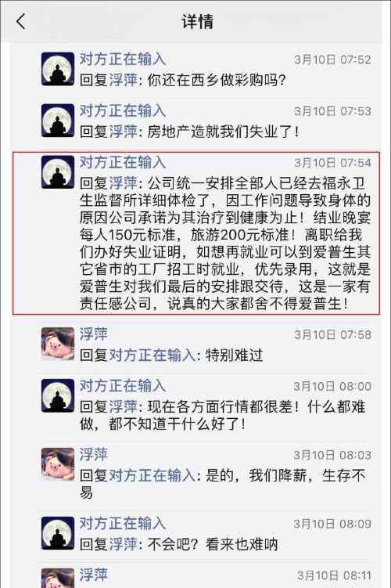This screenshot has width=391, height=588.
Task: Click username 对方正在输入 on 07:52 comment
Action: (x=123, y=60)
